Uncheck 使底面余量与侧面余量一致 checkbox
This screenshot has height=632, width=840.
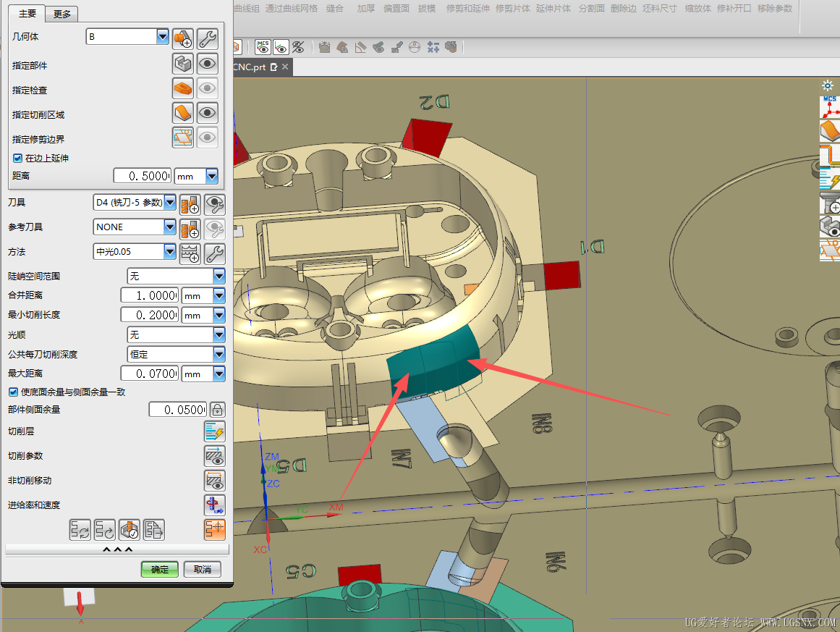[14, 392]
